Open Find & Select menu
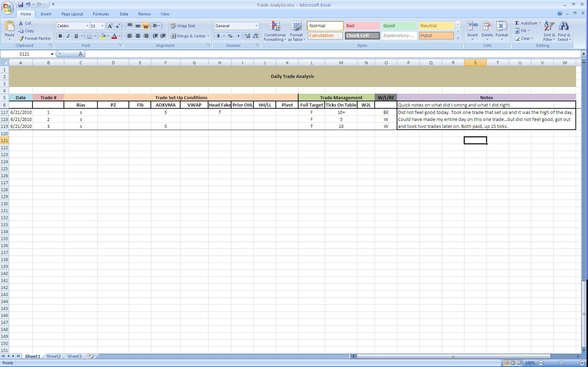Screen dimensions: 588x367 tap(564, 31)
